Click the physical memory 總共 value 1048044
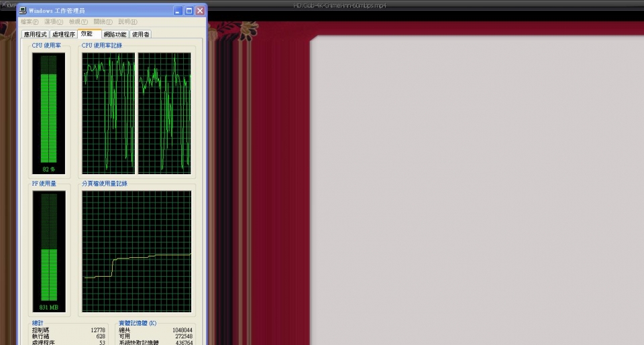This screenshot has height=345, width=644. (182, 330)
